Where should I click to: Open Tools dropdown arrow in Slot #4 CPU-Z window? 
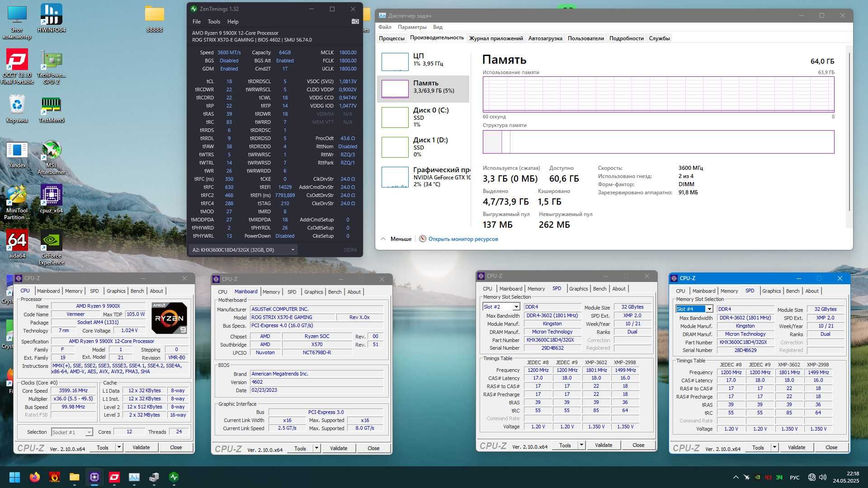coord(774,447)
